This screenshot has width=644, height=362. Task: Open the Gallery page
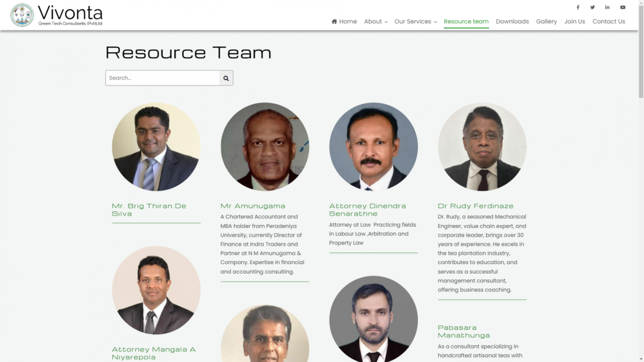pos(546,21)
